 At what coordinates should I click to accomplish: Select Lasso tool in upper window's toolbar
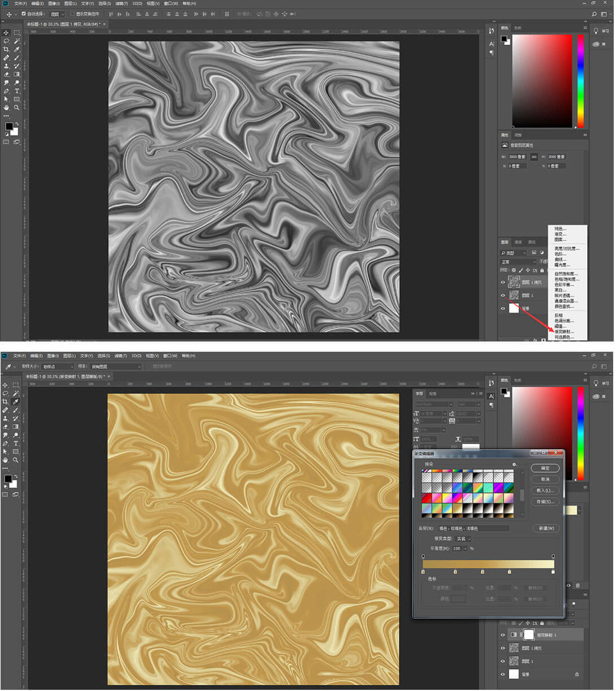(6, 41)
